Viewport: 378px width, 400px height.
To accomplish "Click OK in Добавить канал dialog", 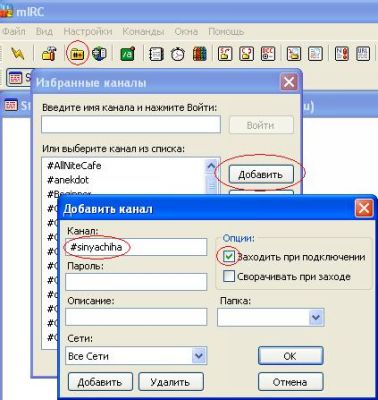I will click(x=290, y=356).
